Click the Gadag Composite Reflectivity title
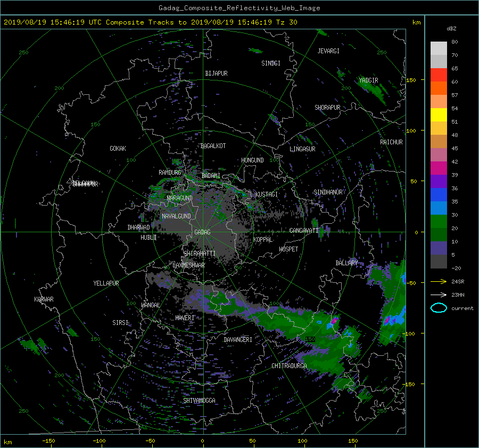 pos(239,8)
